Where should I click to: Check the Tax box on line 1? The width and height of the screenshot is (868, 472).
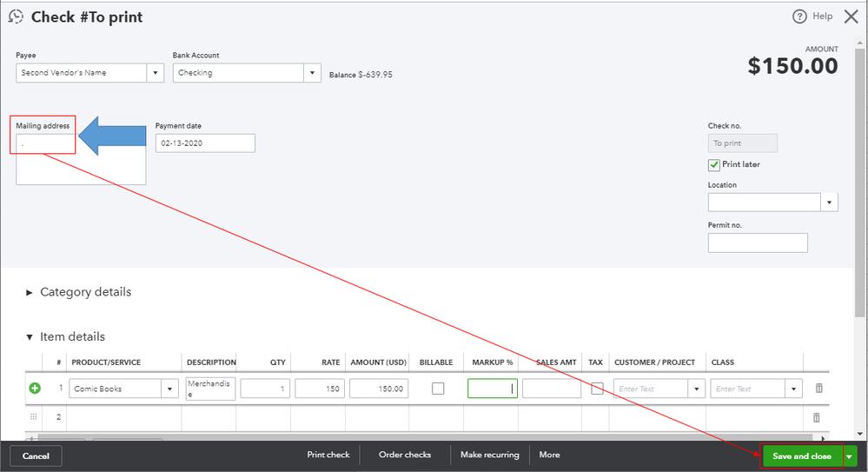(597, 389)
